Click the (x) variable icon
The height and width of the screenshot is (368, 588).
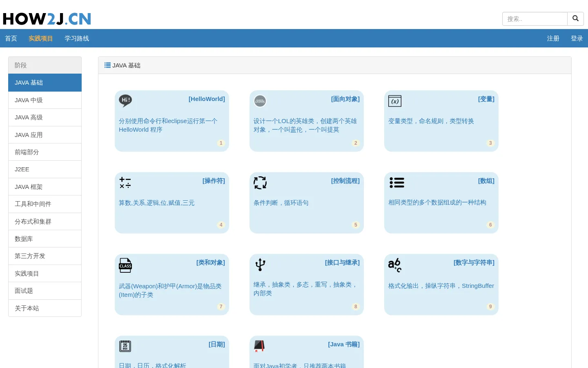pyautogui.click(x=395, y=101)
